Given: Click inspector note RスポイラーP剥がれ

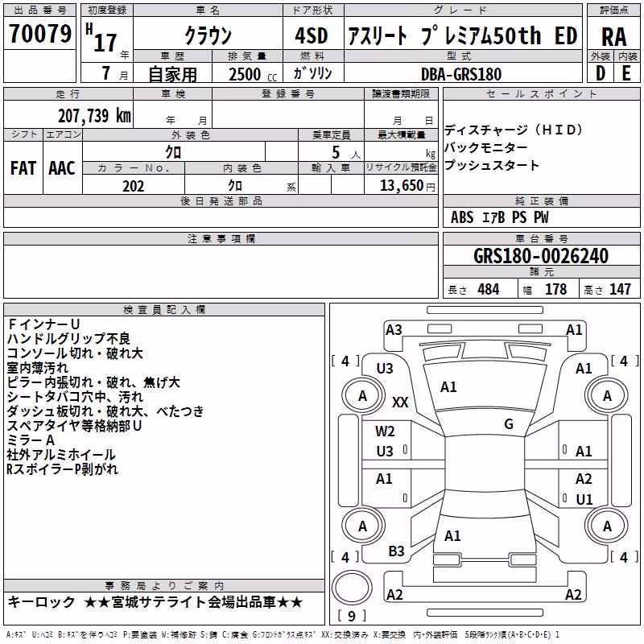Looking at the screenshot, I should [x=63, y=469].
